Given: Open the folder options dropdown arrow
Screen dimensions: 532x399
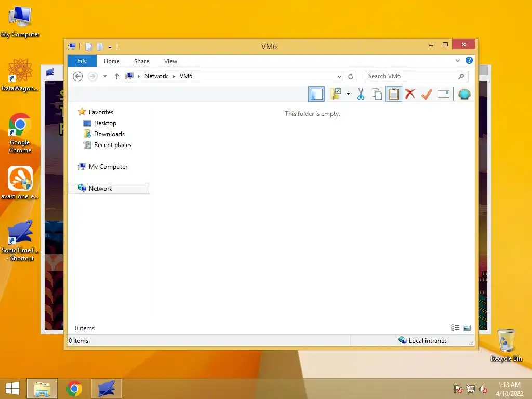Looking at the screenshot, I should [x=348, y=94].
